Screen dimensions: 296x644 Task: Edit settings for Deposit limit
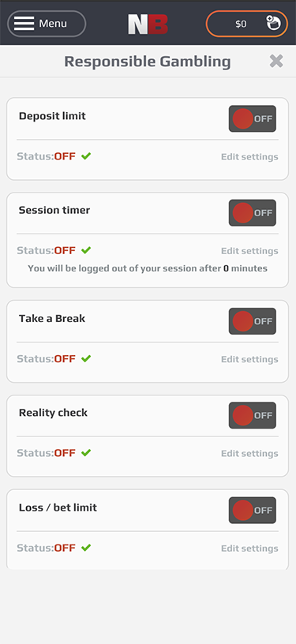pos(249,157)
